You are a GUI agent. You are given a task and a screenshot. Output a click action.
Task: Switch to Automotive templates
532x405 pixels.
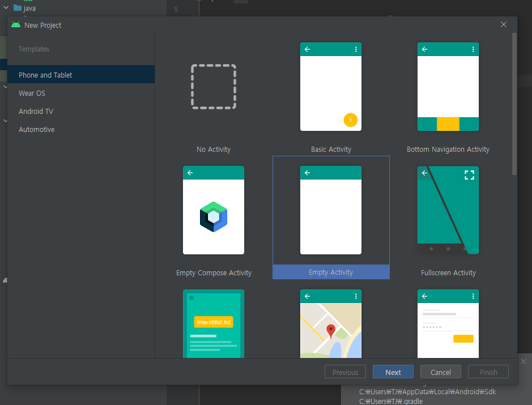(81, 129)
